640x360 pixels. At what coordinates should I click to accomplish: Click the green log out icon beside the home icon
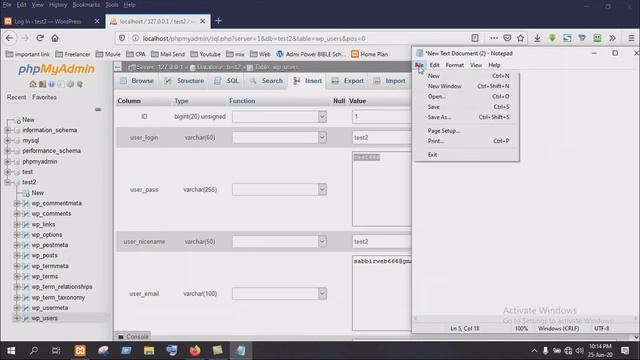(x=42, y=84)
